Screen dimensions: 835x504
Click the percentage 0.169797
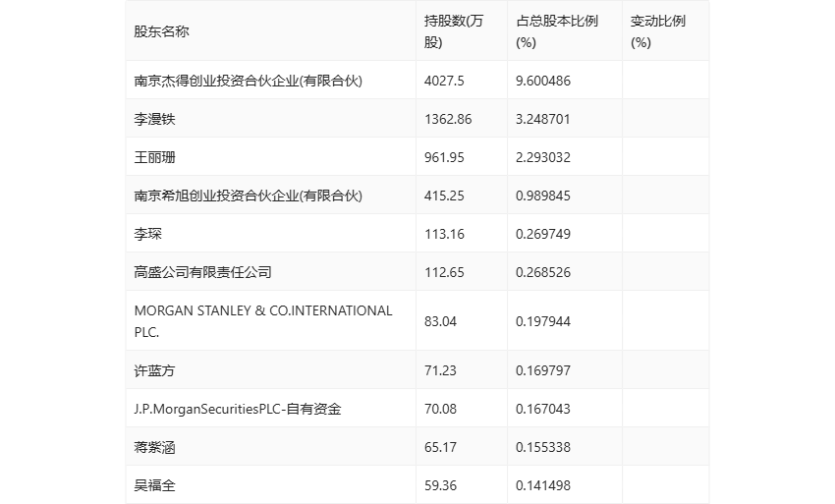(x=543, y=370)
